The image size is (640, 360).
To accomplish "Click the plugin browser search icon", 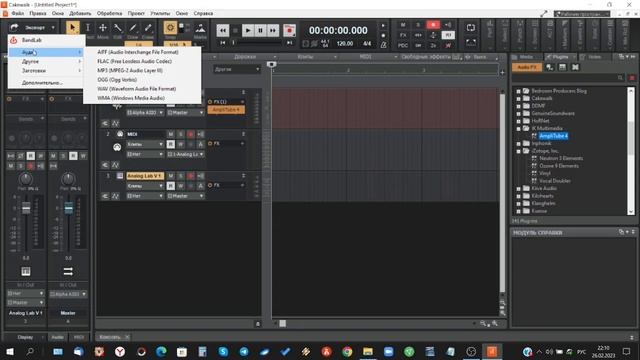I will [620, 78].
